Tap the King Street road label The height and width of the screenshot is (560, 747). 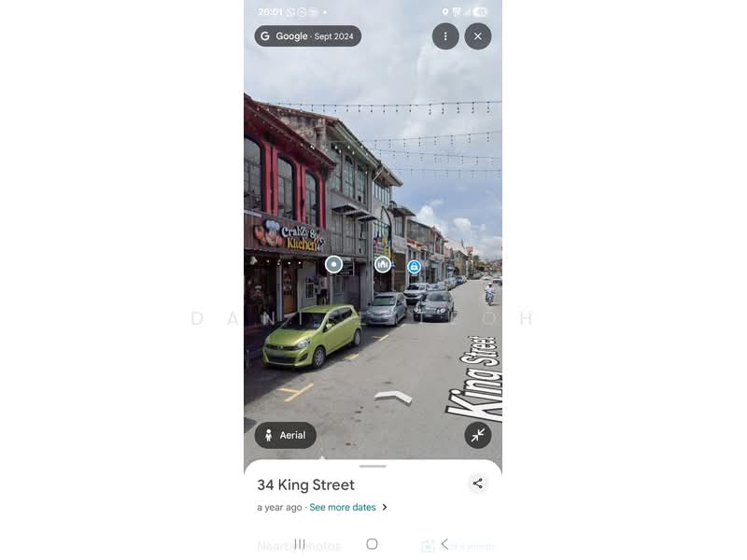click(475, 379)
